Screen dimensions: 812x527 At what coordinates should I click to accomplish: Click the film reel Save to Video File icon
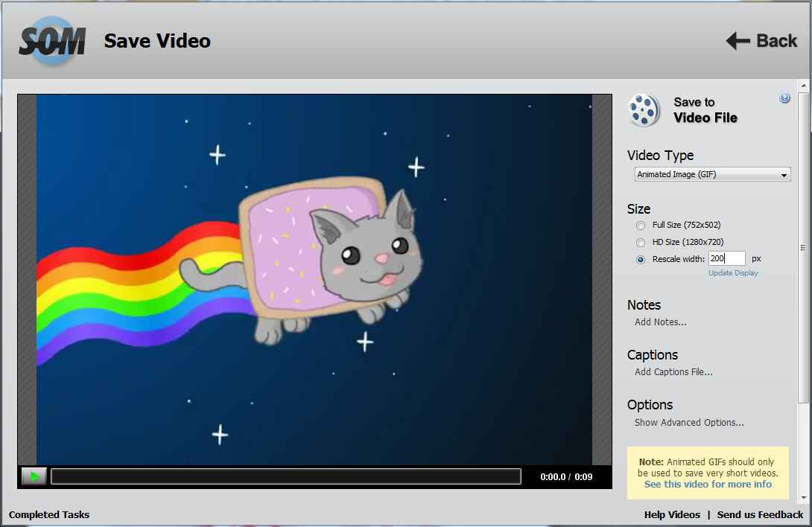click(644, 110)
